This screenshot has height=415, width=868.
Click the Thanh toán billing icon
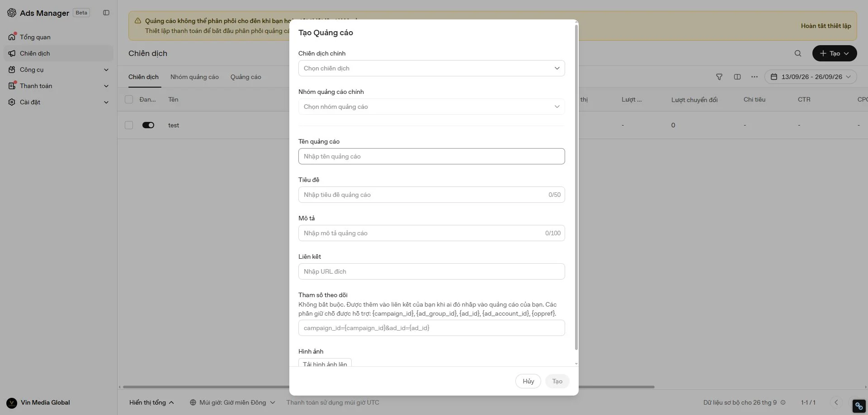point(12,86)
